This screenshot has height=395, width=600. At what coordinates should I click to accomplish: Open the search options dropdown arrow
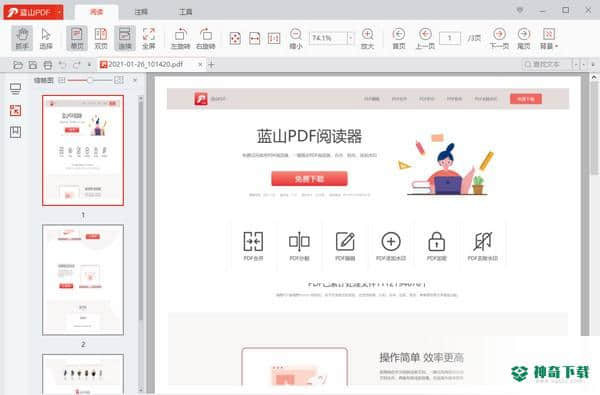[x=576, y=64]
